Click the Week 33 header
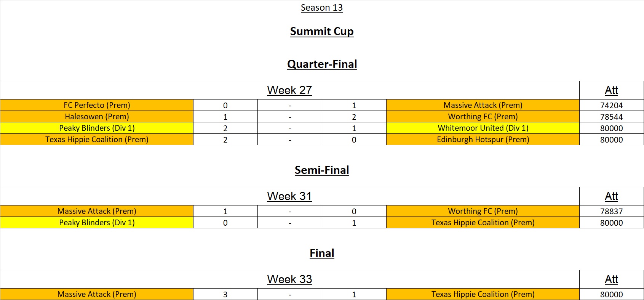This screenshot has height=300, width=644. (x=289, y=279)
